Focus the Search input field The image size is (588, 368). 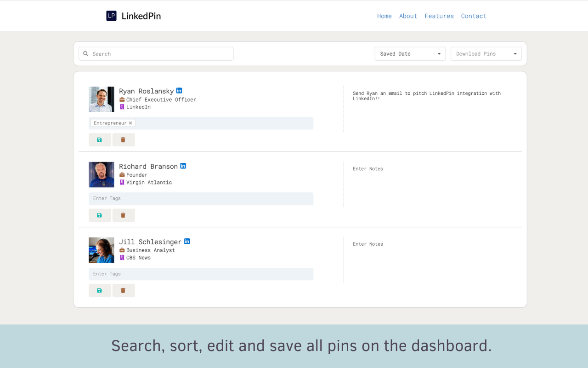coord(156,54)
